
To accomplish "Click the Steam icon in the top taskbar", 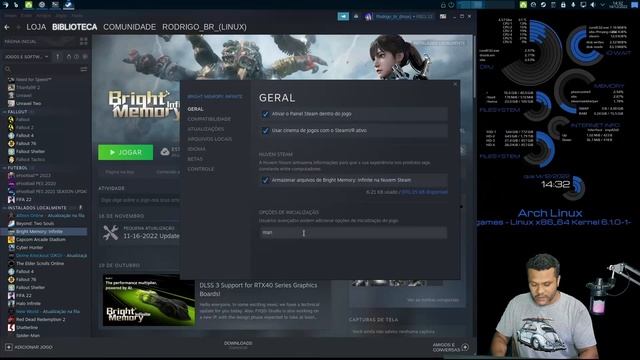I will pos(68,4).
